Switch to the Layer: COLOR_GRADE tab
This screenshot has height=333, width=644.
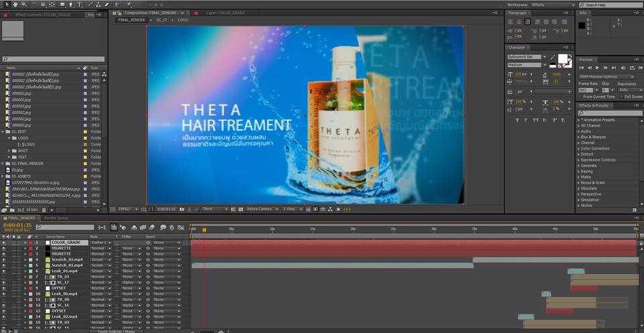coord(225,13)
